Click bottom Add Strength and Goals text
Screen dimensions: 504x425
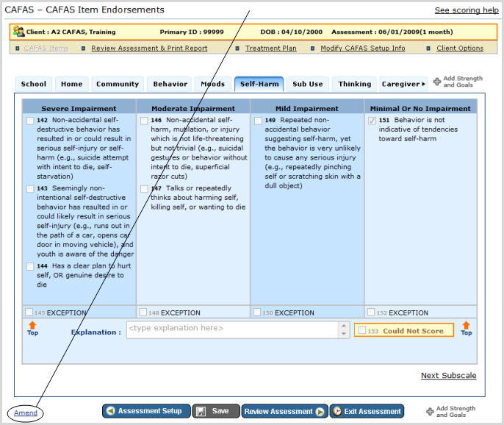456,412
